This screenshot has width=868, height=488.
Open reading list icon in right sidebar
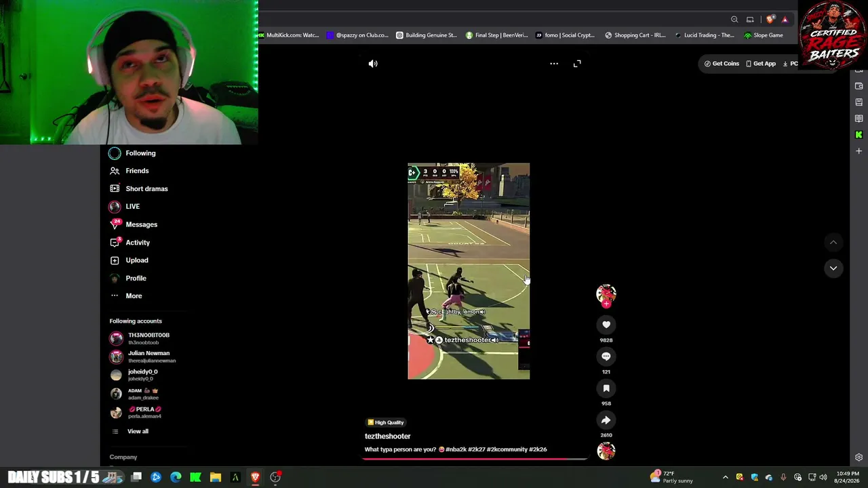point(859,119)
